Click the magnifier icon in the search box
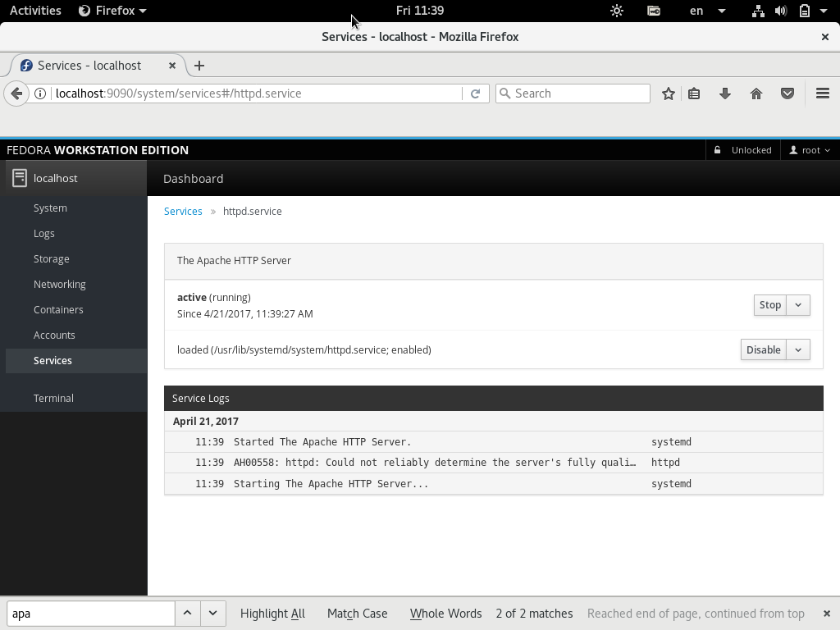The height and width of the screenshot is (630, 840). (x=504, y=94)
